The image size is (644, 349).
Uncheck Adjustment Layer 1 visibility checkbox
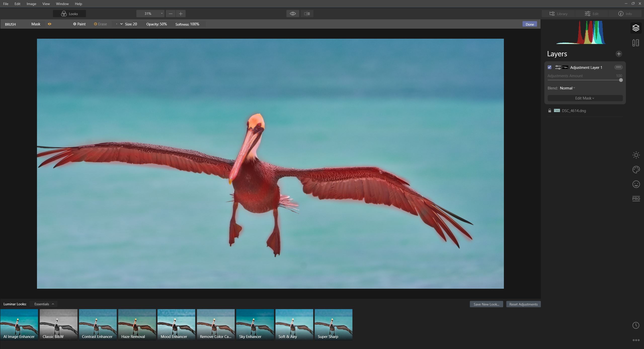click(549, 67)
